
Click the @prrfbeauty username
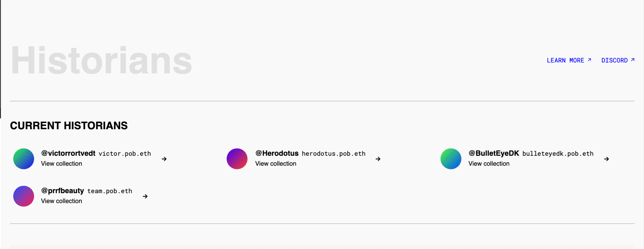click(x=62, y=191)
